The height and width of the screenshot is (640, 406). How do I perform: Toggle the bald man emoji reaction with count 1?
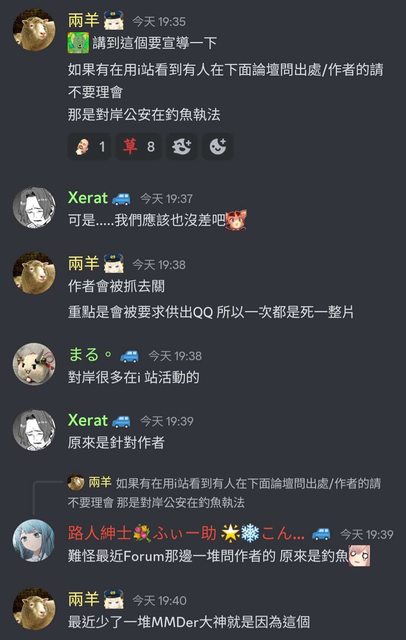pyautogui.click(x=91, y=146)
